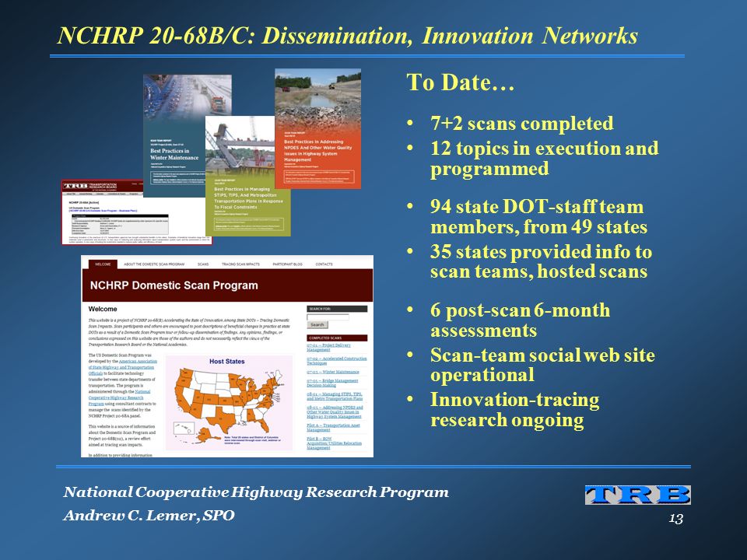Select the WELCOME tab on scan website
Viewport: 747px width, 560px height.
tap(103, 264)
